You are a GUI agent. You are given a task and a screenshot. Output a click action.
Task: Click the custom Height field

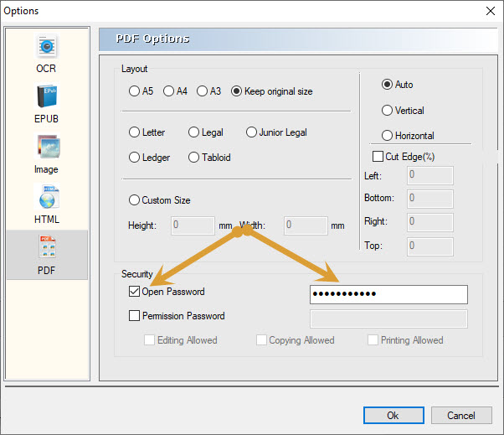point(193,225)
